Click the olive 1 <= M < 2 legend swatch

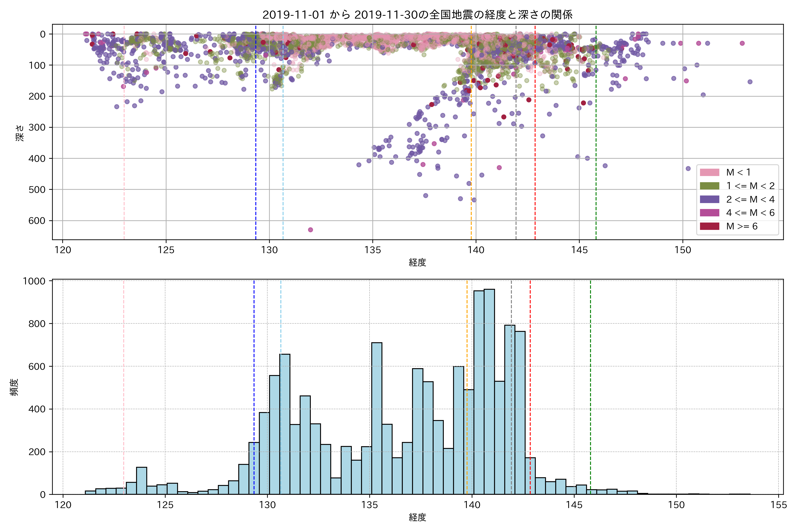click(710, 186)
